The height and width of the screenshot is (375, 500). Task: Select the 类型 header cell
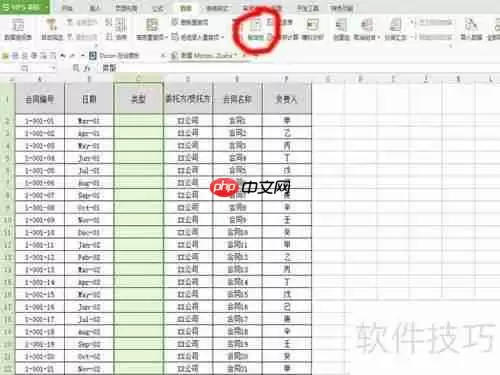pyautogui.click(x=138, y=99)
